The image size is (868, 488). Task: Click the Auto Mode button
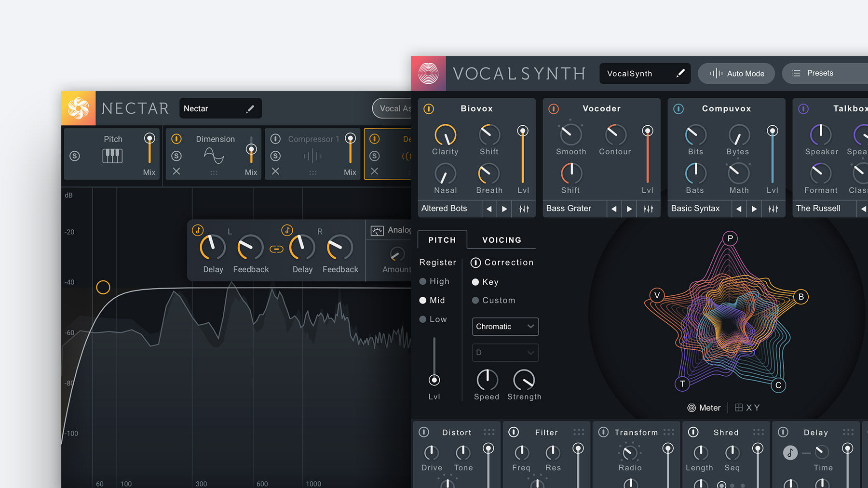[x=736, y=74]
